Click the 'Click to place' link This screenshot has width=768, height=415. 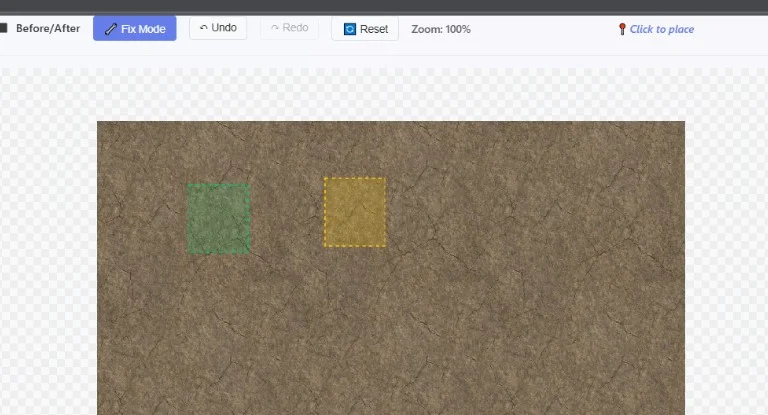(661, 29)
